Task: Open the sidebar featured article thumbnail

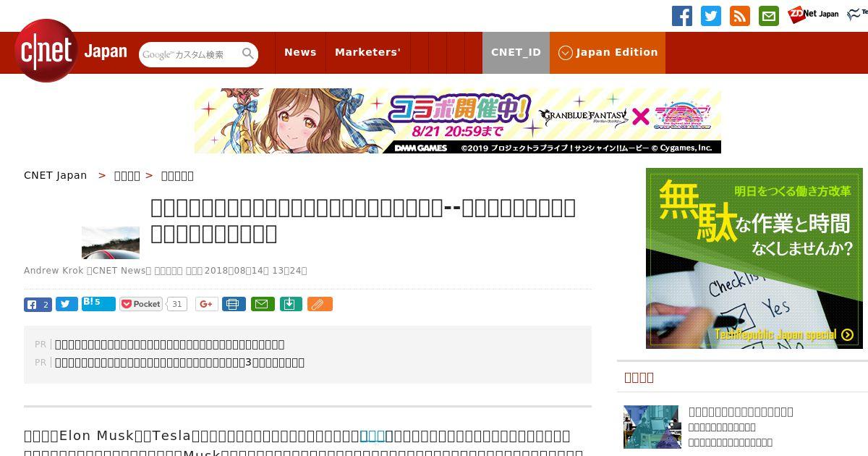Action: (x=652, y=427)
